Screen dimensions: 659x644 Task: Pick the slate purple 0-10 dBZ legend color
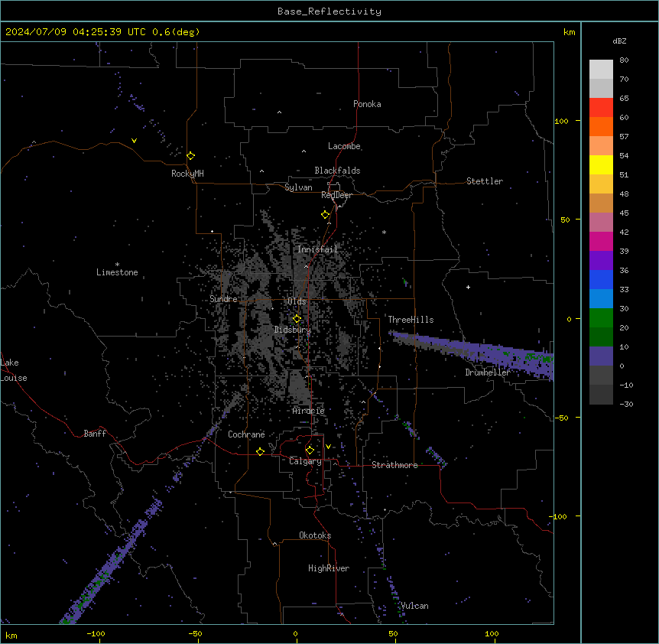(x=601, y=356)
